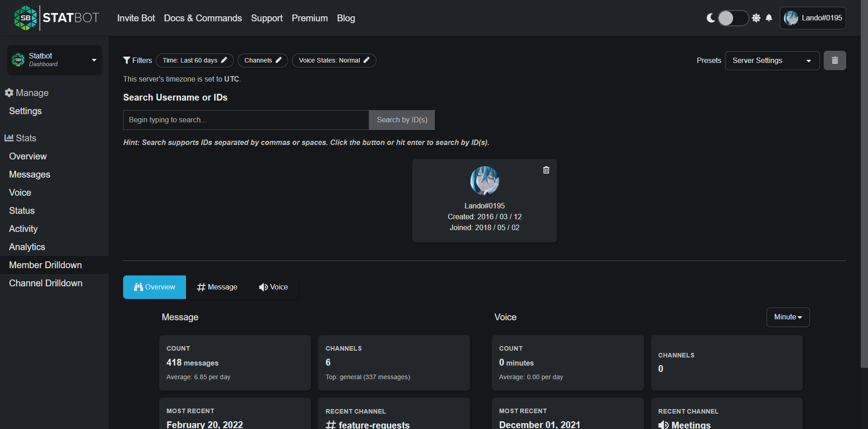868x429 pixels.
Task: Click the 418 messages count card
Action: (235, 363)
